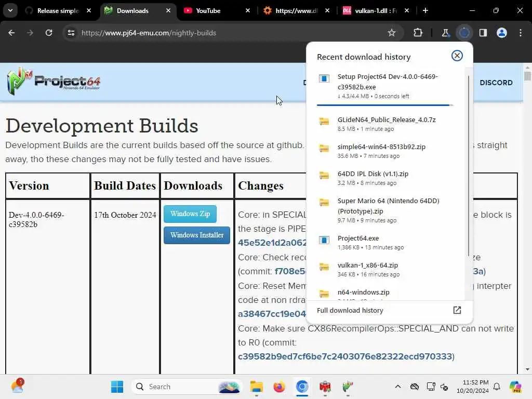
Task: Open Super Mario 64 (Nintendo 64DD) download entry
Action: (385, 210)
